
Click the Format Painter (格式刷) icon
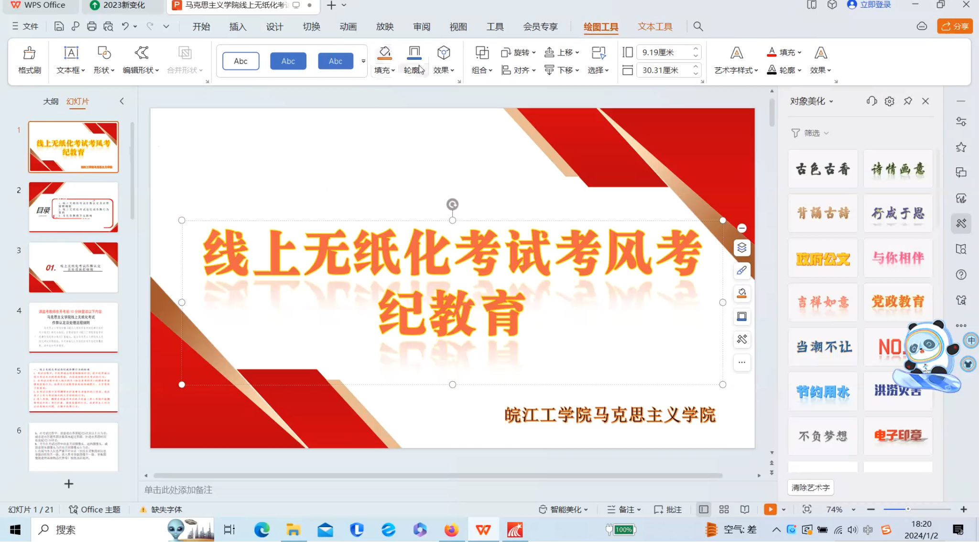click(x=29, y=53)
